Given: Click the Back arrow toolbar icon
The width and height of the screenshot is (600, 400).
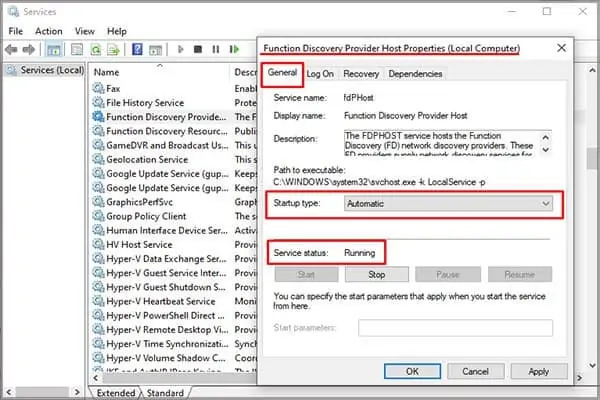Looking at the screenshot, I should [11, 49].
